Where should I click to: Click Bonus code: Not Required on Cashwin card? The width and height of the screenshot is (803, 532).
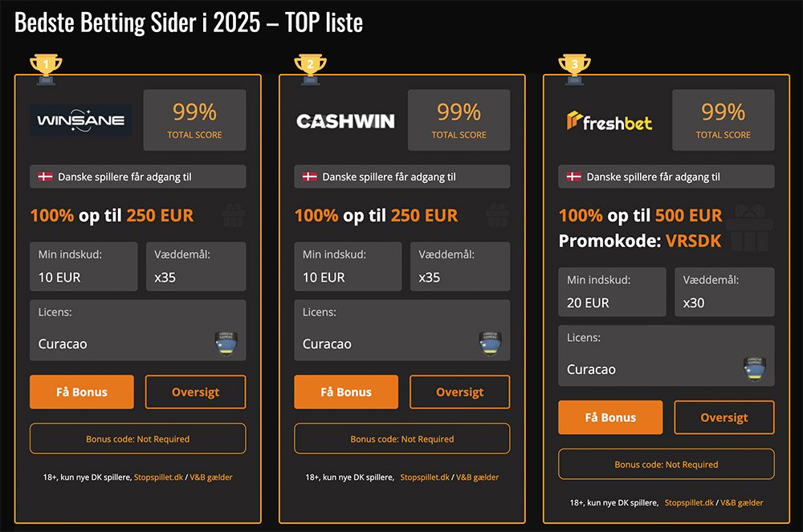[x=402, y=438]
